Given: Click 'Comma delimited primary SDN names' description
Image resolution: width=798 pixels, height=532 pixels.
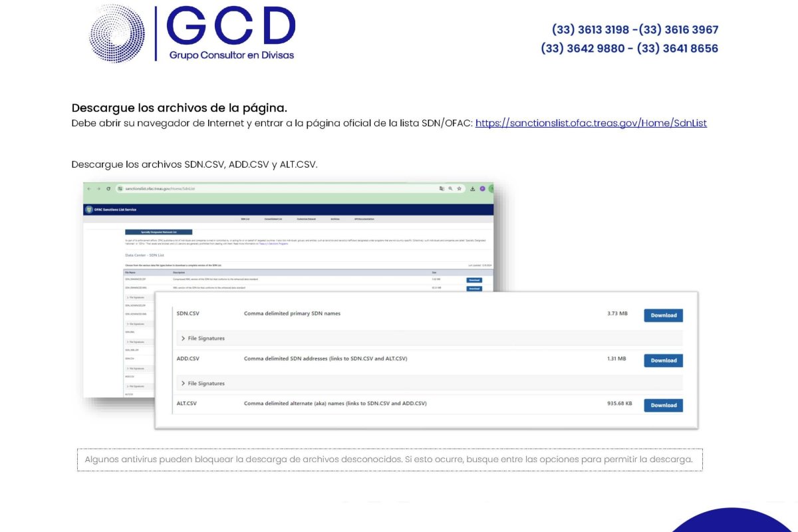Looking at the screenshot, I should [292, 313].
